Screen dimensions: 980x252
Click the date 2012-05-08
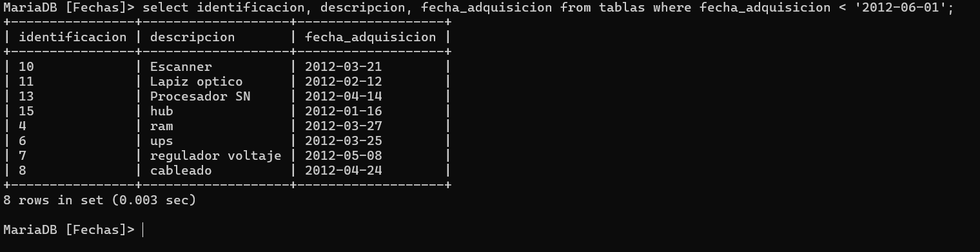[344, 155]
